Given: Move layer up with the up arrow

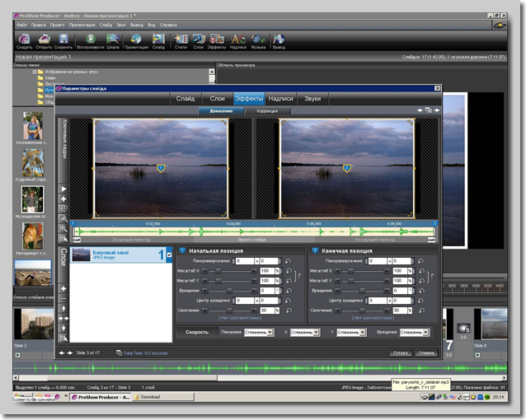Looking at the screenshot, I should coord(63,308).
